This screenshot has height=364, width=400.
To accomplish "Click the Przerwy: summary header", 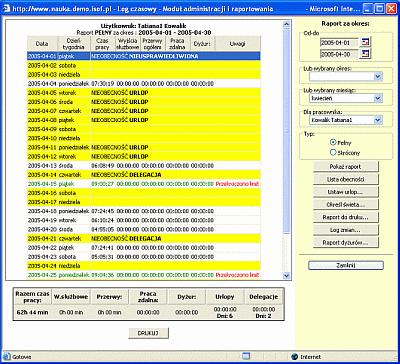I will 110,297.
